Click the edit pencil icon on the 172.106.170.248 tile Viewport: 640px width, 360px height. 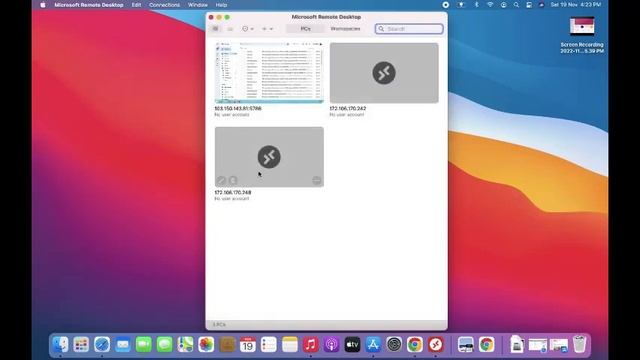(x=221, y=180)
